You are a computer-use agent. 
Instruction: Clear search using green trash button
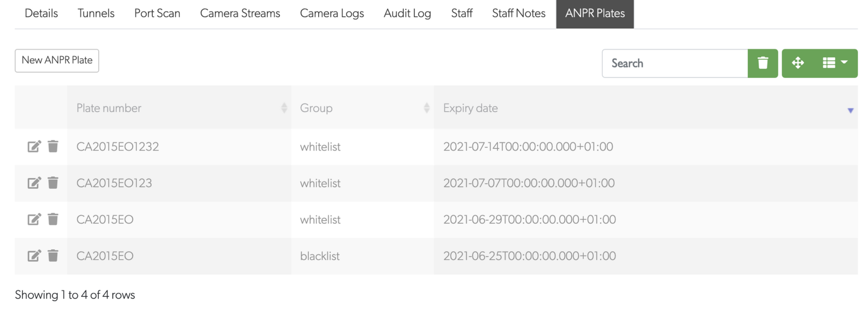[x=763, y=63]
